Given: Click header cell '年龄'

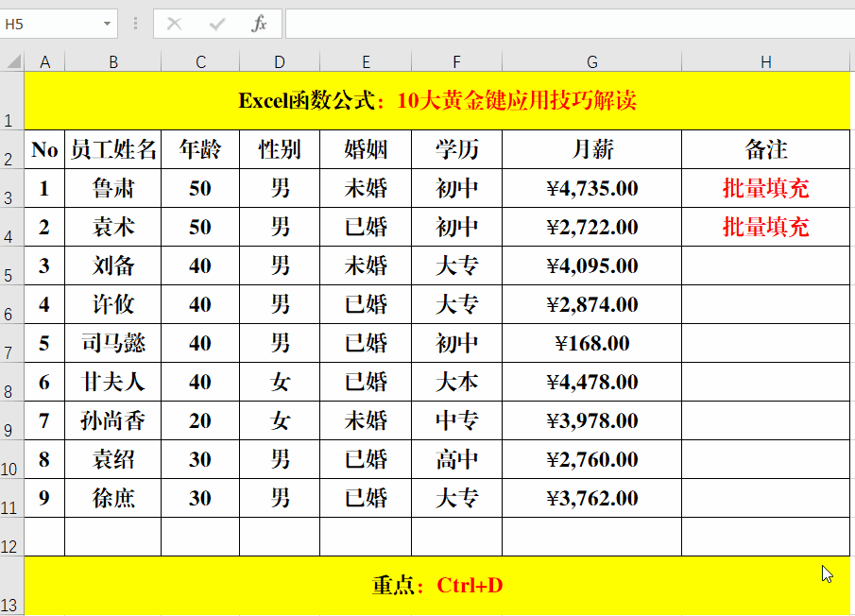Looking at the screenshot, I should 200,149.
